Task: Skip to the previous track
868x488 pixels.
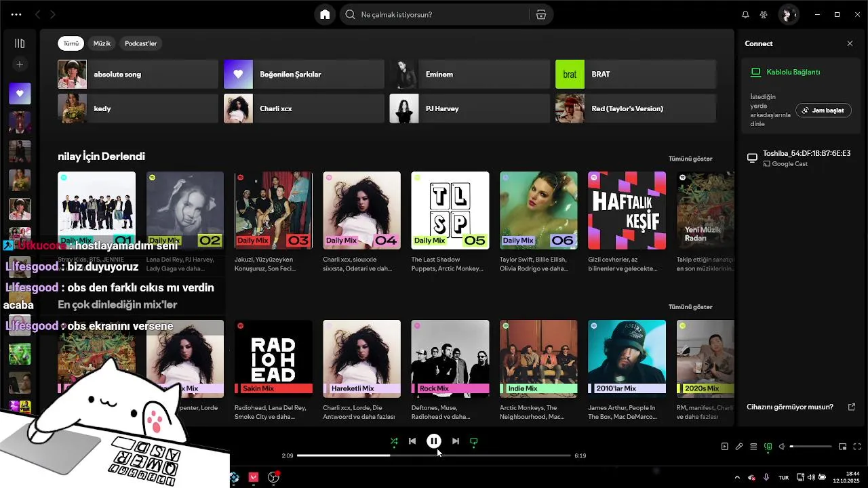Action: (x=412, y=441)
